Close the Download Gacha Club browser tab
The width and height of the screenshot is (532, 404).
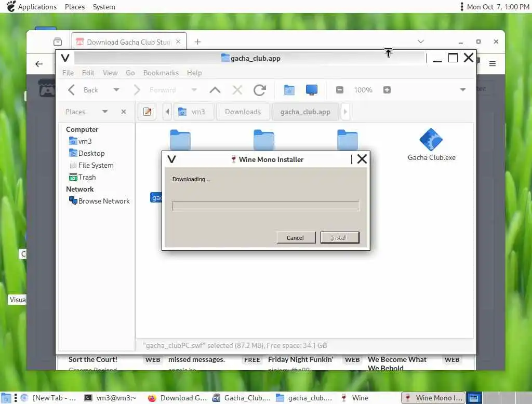click(178, 42)
